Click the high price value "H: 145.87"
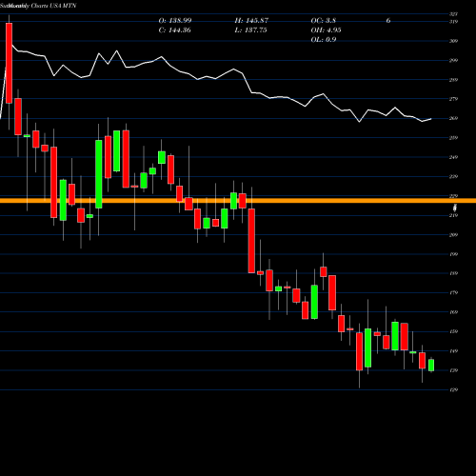476x476 pixels. point(251,21)
